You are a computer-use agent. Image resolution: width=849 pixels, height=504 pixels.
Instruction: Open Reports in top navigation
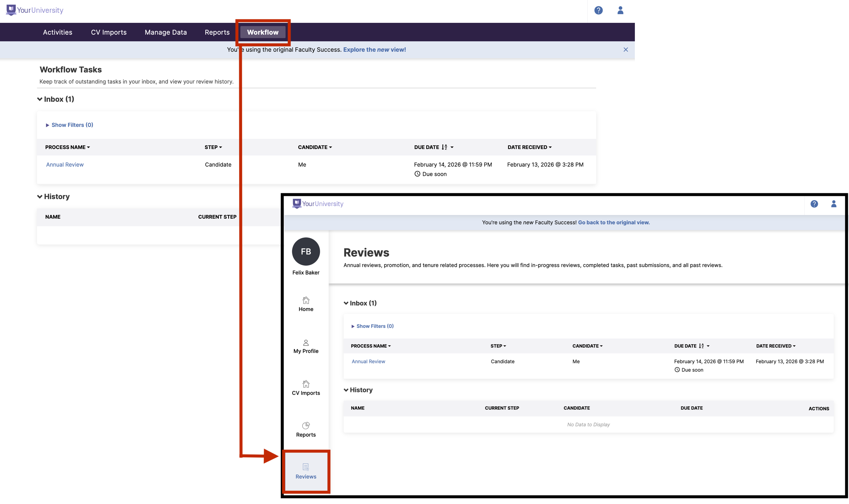click(217, 32)
